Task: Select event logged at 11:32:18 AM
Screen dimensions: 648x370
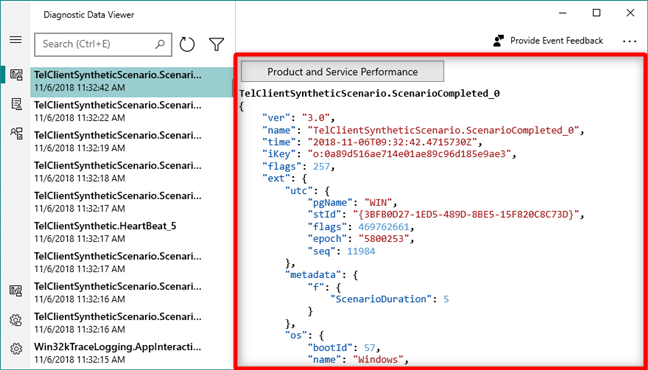Action: (131, 172)
